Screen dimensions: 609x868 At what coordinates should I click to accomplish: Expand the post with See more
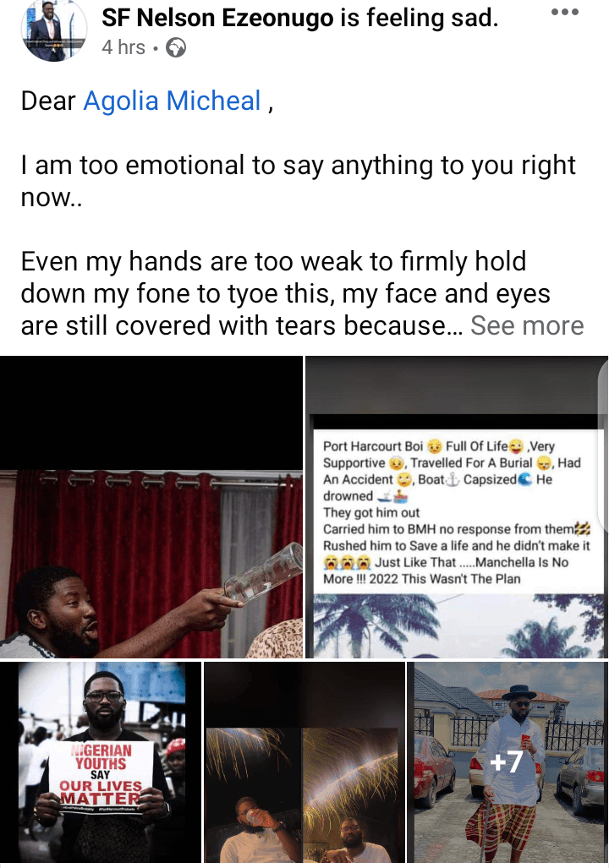pos(527,325)
